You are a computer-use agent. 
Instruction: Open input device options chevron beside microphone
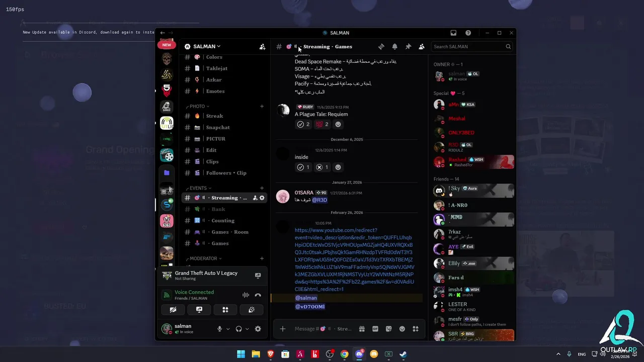pos(228,329)
